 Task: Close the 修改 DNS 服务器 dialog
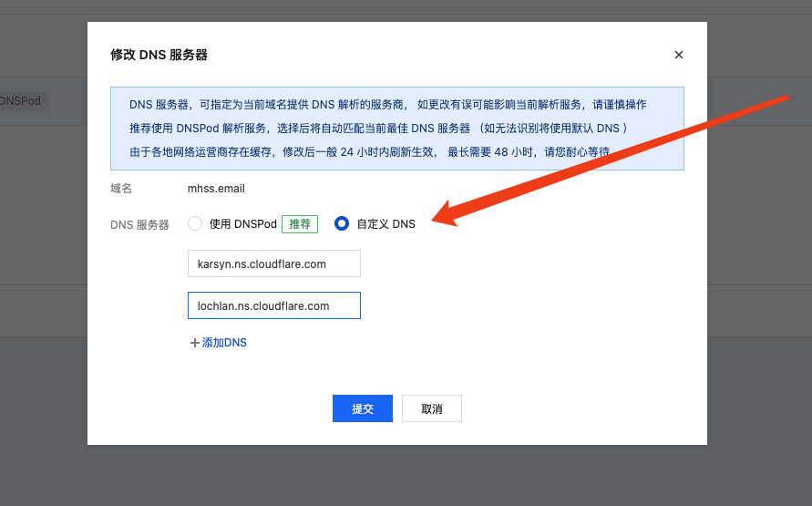click(678, 55)
